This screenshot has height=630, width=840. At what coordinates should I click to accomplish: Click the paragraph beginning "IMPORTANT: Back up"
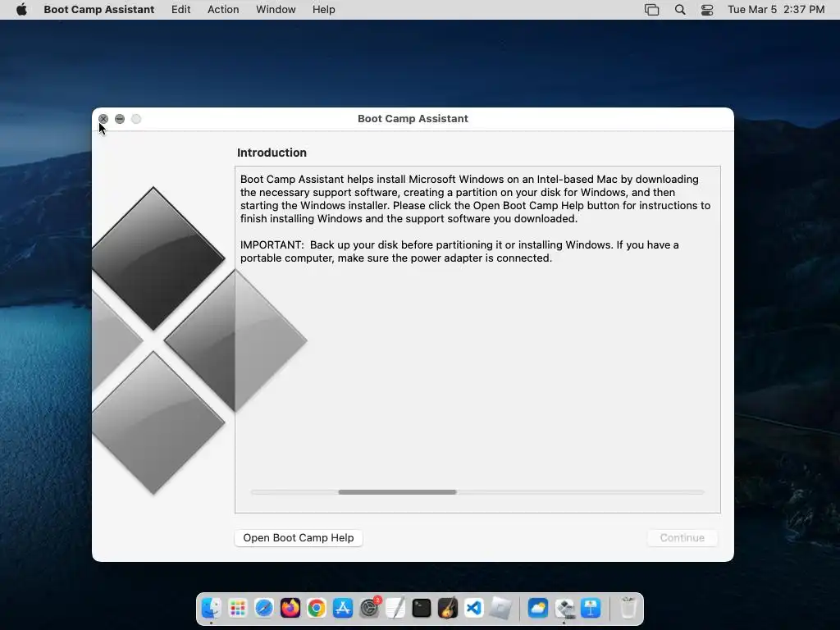tap(459, 251)
